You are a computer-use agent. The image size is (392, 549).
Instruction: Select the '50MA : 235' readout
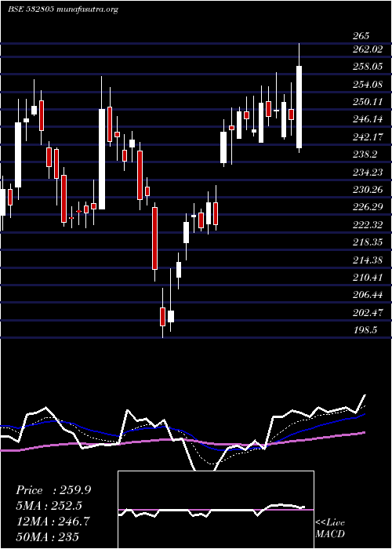point(47,536)
